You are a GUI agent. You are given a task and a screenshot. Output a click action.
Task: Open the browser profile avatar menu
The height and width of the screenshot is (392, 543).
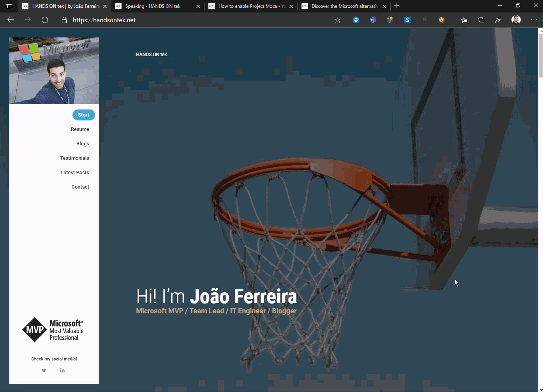point(516,20)
